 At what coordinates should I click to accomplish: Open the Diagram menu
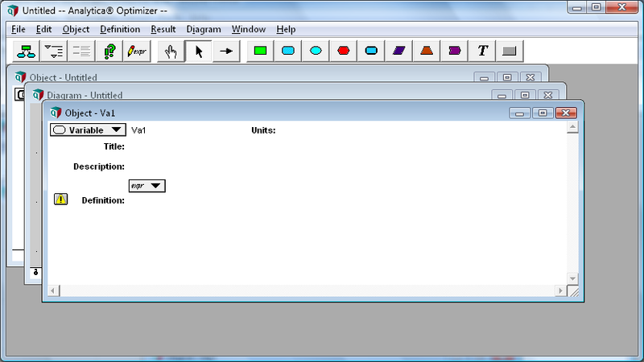(x=204, y=30)
